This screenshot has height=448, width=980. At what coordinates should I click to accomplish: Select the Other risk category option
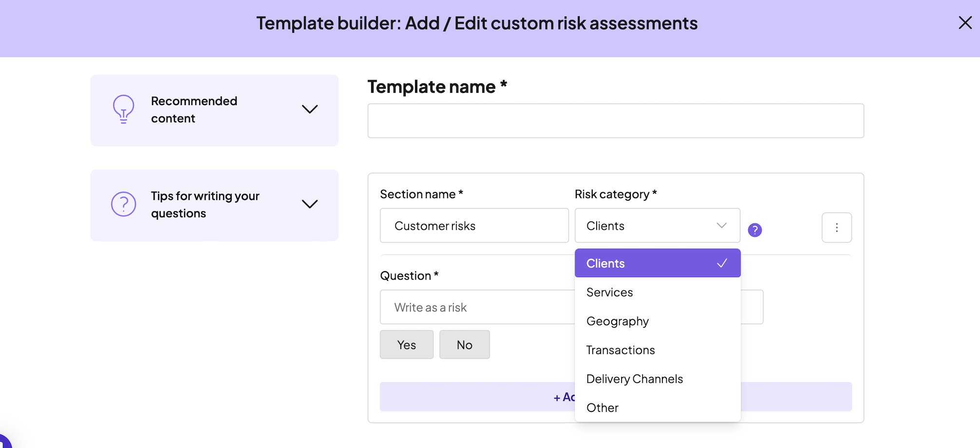point(602,408)
